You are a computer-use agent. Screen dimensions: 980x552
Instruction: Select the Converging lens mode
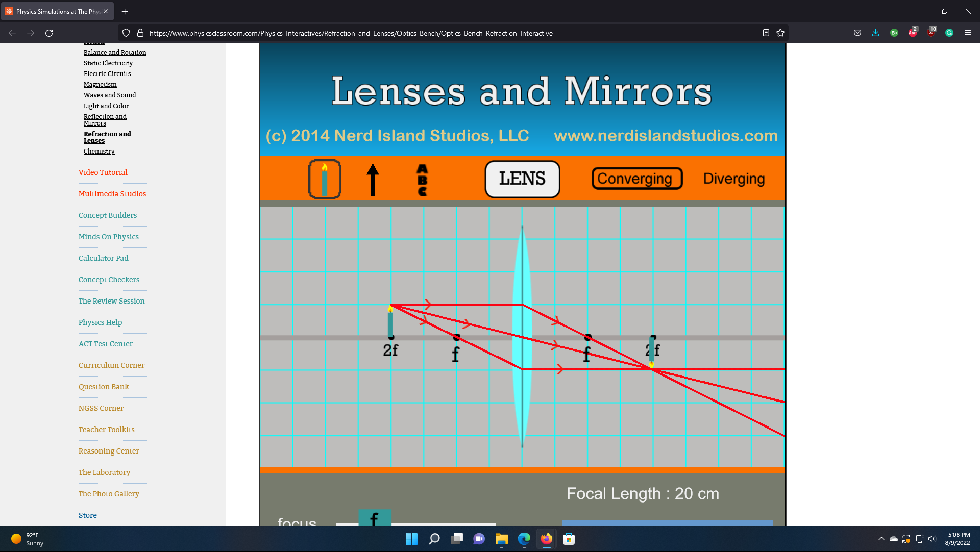pyautogui.click(x=636, y=179)
